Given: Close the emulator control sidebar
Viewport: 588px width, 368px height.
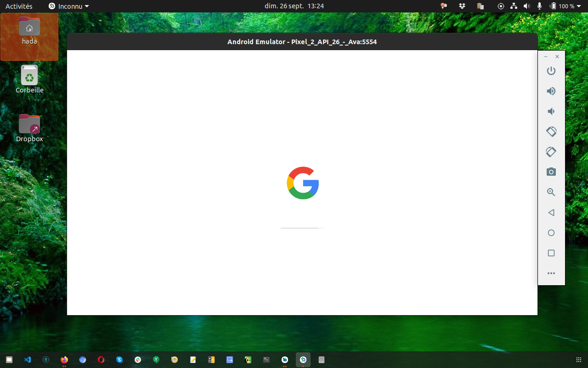Looking at the screenshot, I should (x=557, y=57).
